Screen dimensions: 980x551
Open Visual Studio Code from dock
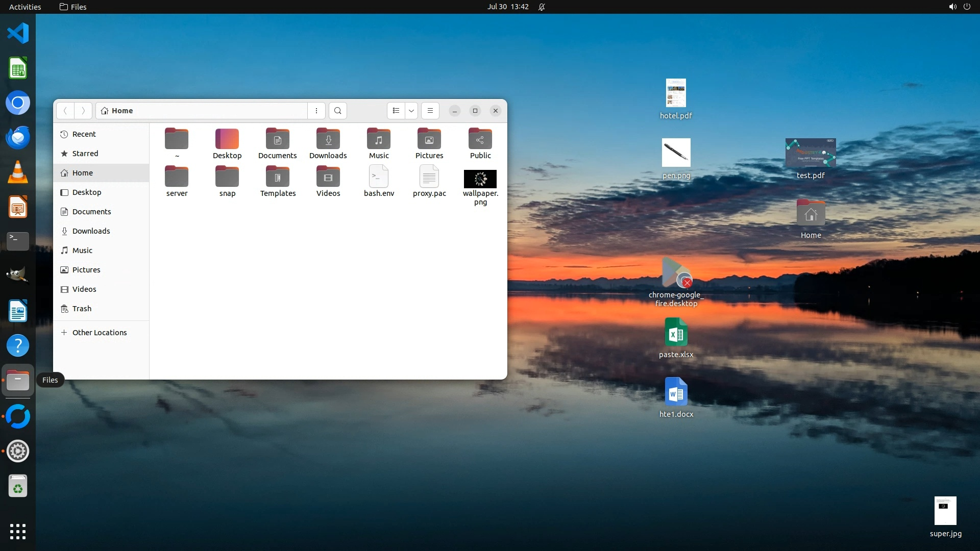[18, 33]
